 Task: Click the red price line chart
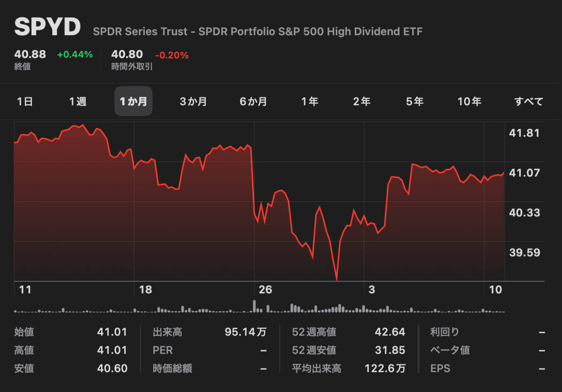[259, 201]
